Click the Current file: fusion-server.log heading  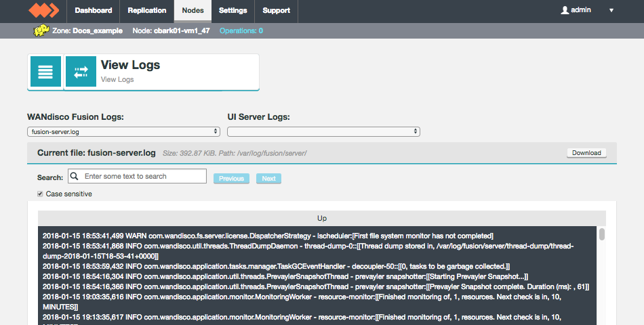(96, 153)
